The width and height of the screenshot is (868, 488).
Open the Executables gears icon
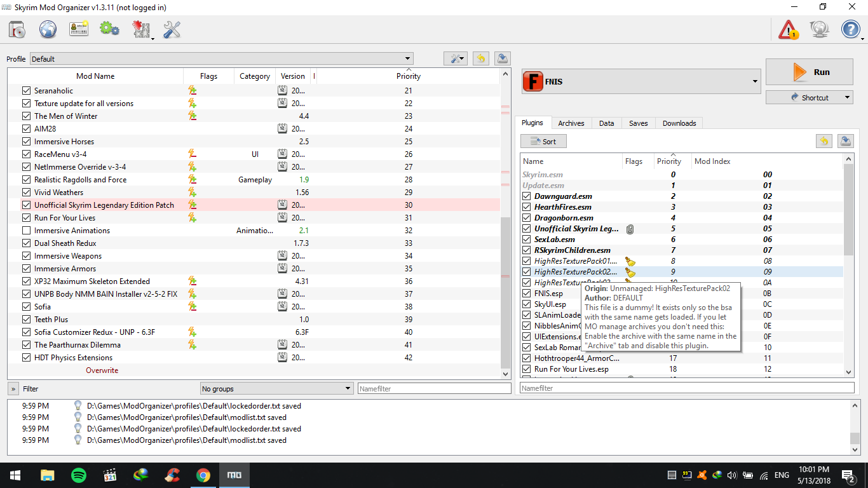110,29
